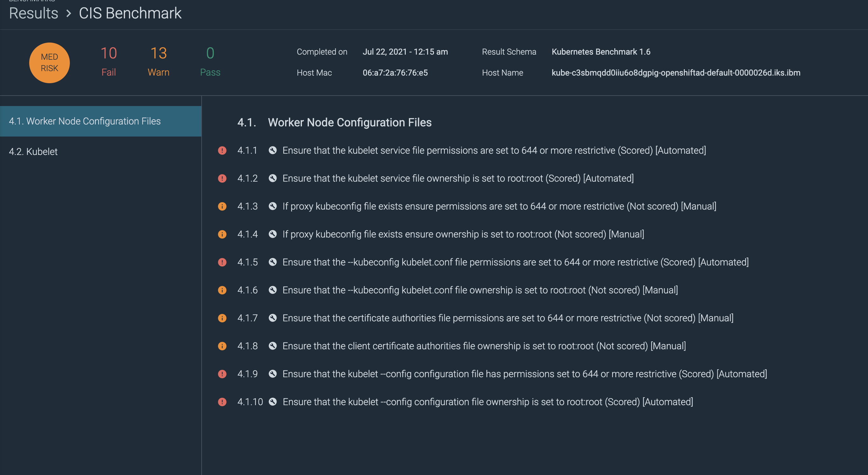Click check number 4.1.10

pyautogui.click(x=250, y=402)
